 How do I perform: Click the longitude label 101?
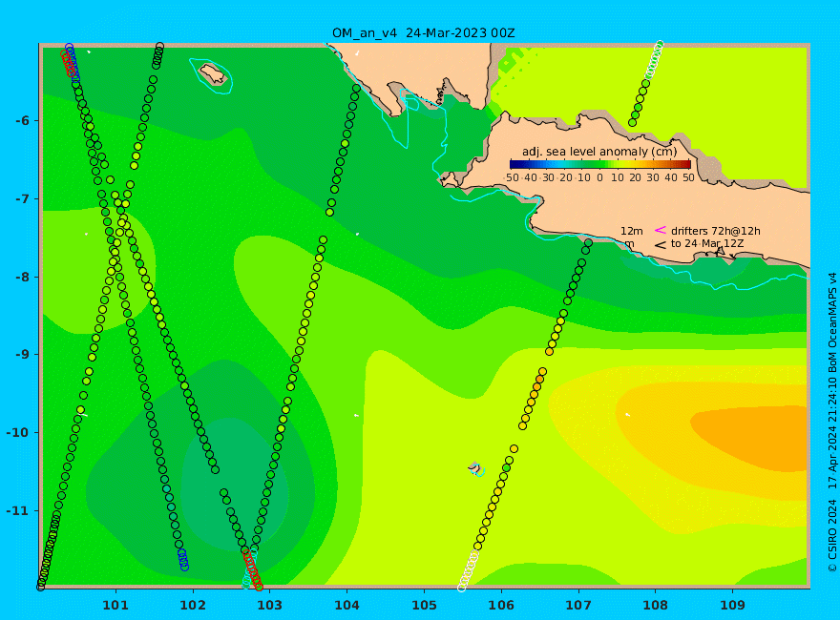click(x=115, y=605)
